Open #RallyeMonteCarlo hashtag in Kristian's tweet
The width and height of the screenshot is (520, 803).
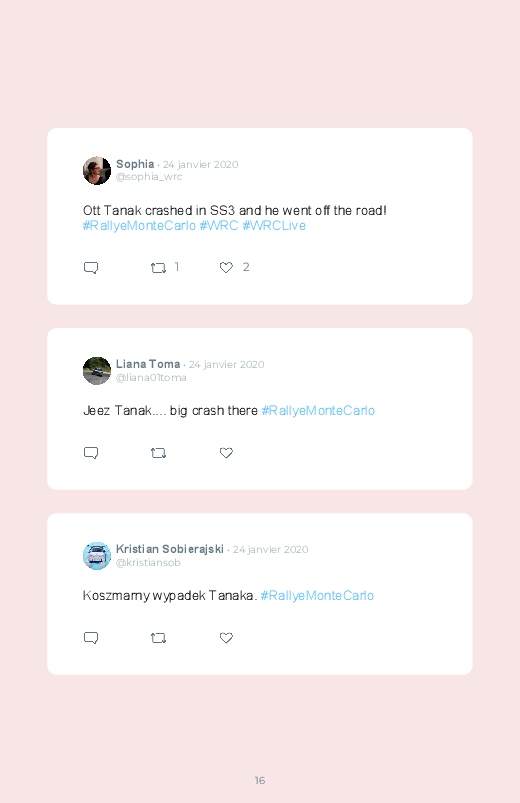pyautogui.click(x=317, y=596)
